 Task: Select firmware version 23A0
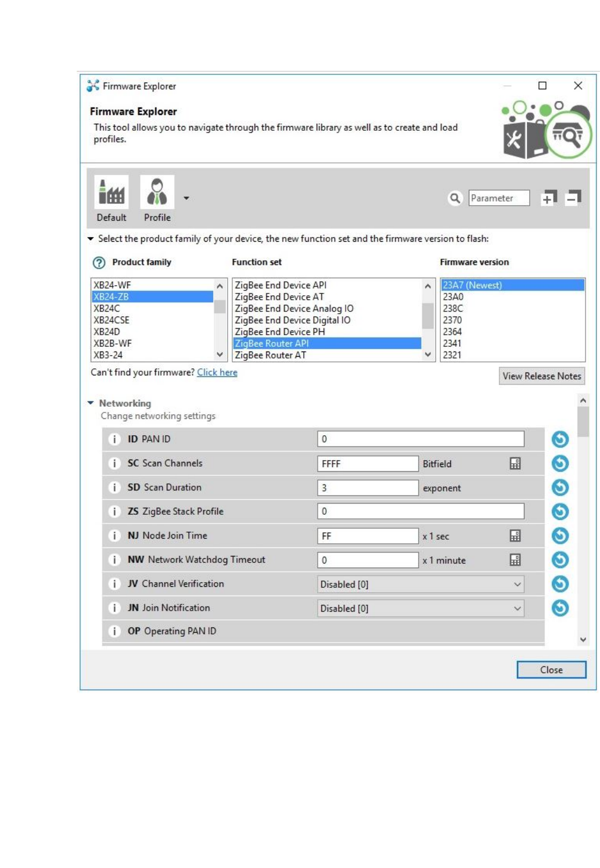pos(512,296)
